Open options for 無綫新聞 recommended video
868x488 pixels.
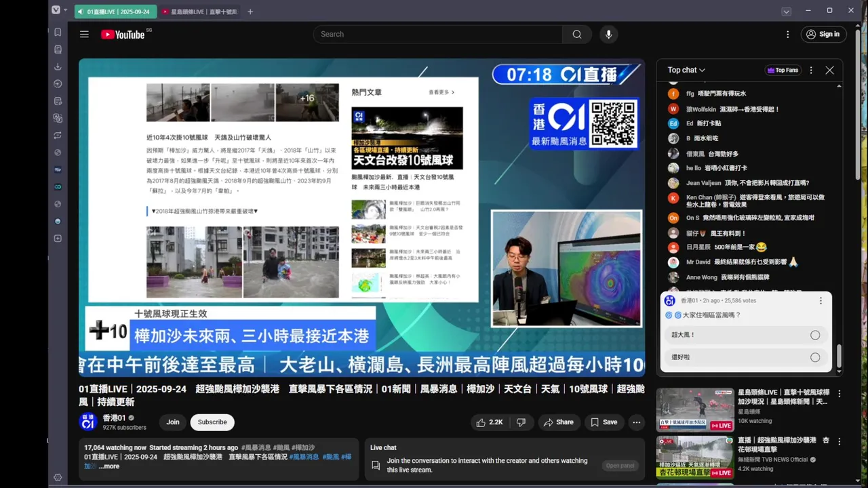840,441
